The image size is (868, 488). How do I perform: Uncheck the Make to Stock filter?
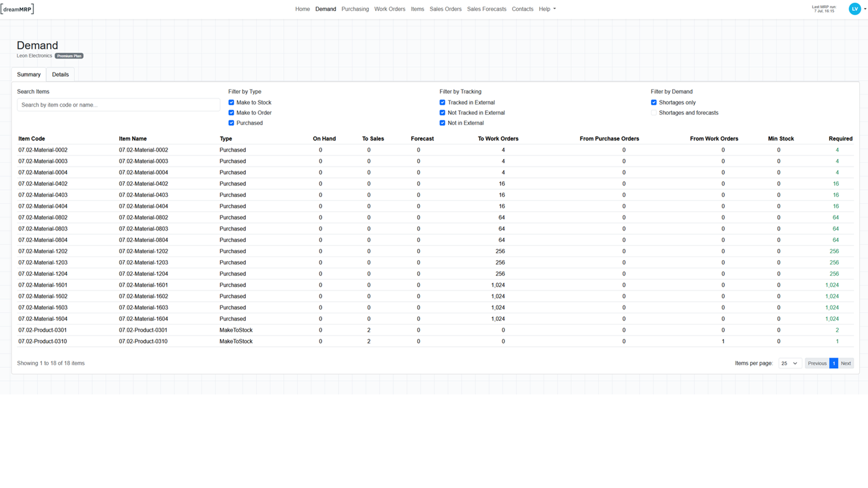tap(231, 102)
